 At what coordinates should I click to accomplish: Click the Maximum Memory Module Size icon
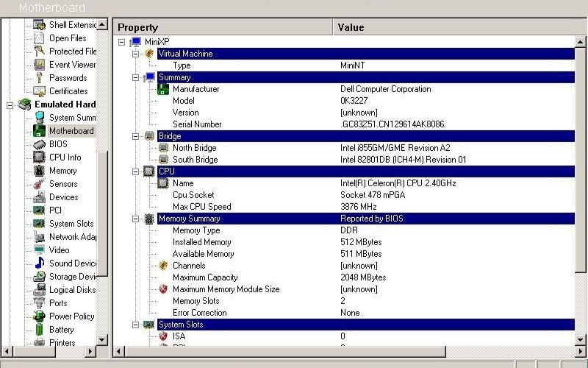pos(163,289)
